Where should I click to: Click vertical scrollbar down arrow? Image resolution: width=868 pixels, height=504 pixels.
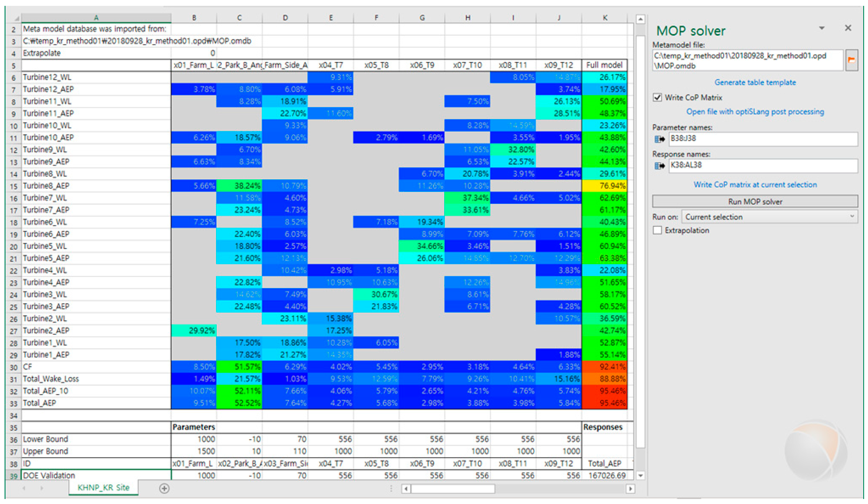(640, 475)
